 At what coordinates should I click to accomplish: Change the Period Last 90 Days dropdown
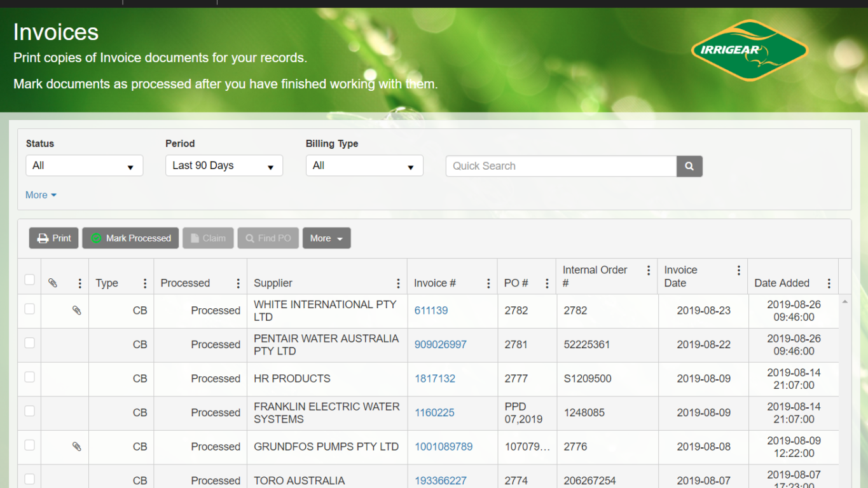[224, 166]
